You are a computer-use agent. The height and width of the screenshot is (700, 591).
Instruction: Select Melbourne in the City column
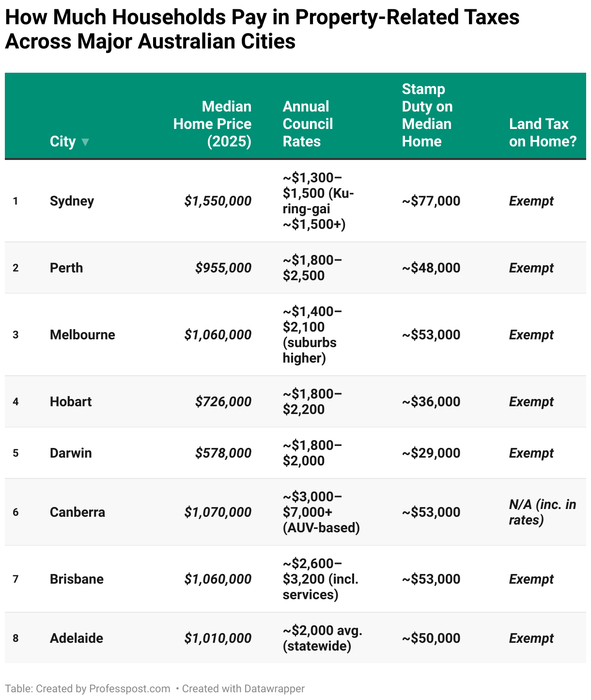[x=82, y=335]
